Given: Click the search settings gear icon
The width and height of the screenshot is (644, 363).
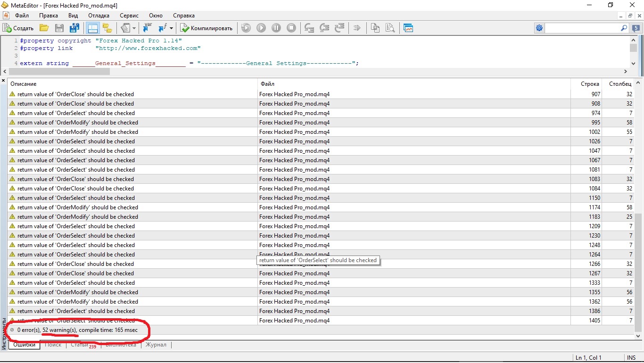Looking at the screenshot, I should (539, 28).
